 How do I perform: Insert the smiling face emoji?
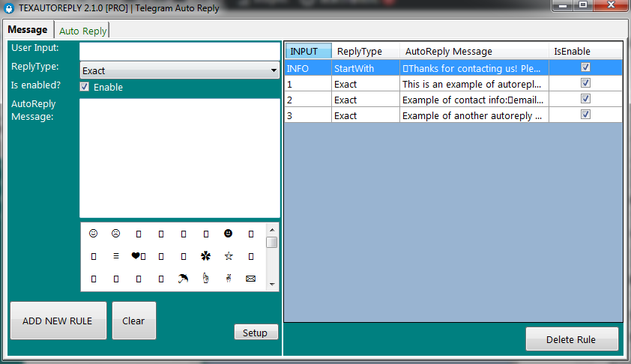click(x=94, y=234)
